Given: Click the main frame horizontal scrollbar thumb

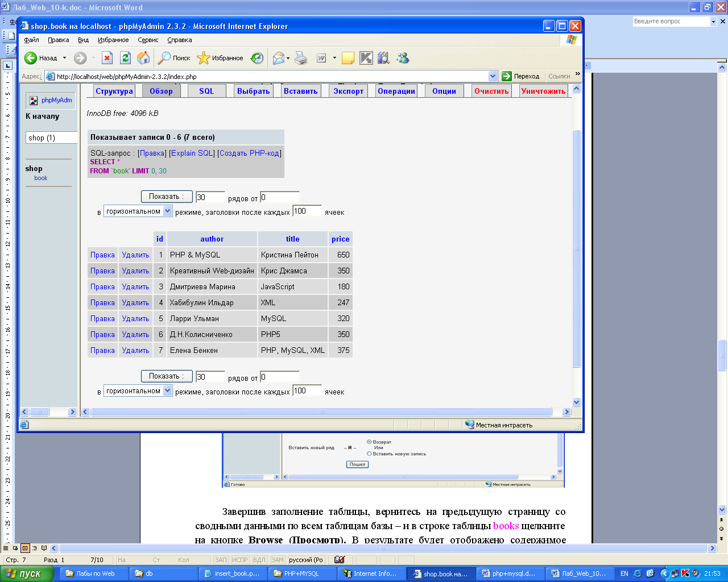Looking at the screenshot, I should [x=321, y=412].
